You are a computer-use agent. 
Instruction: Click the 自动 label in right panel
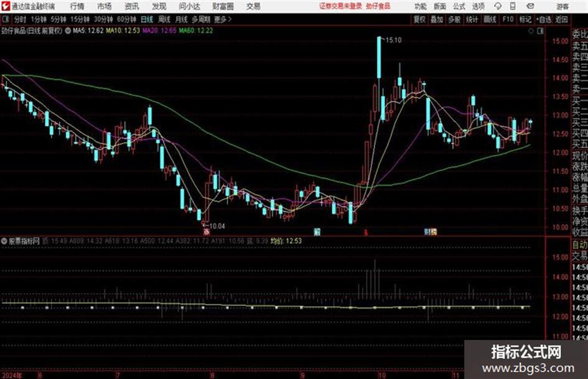click(x=580, y=245)
